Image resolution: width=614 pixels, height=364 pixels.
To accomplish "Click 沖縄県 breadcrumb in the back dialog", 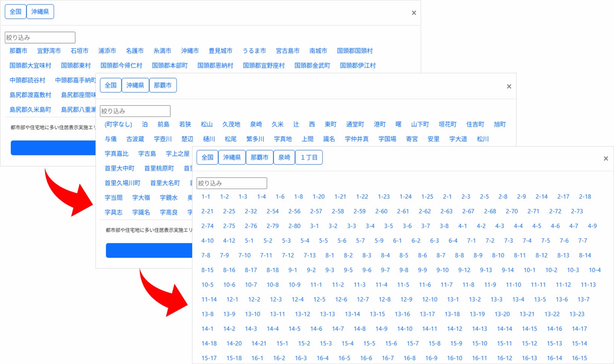I will click(x=40, y=12).
